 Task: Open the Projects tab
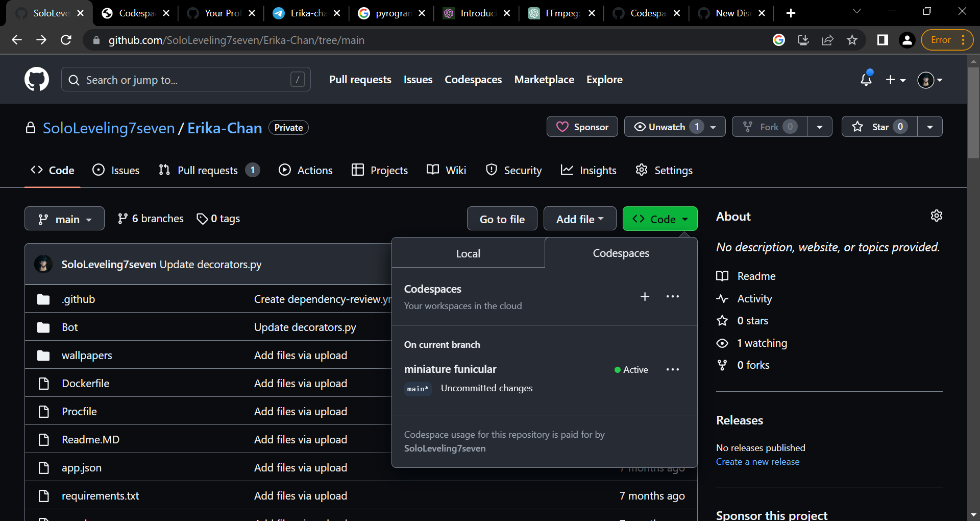click(380, 170)
